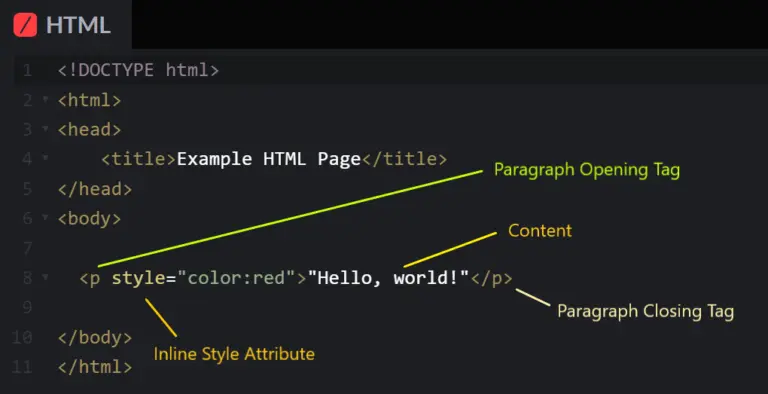768x394 pixels.
Task: Collapse the head tag fold arrow
Action: [46, 129]
